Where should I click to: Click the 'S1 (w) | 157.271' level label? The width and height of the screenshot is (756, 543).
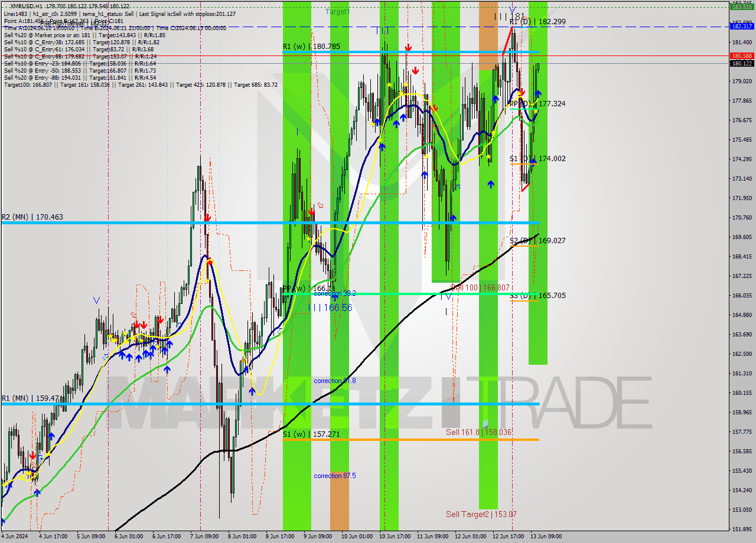click(x=311, y=434)
